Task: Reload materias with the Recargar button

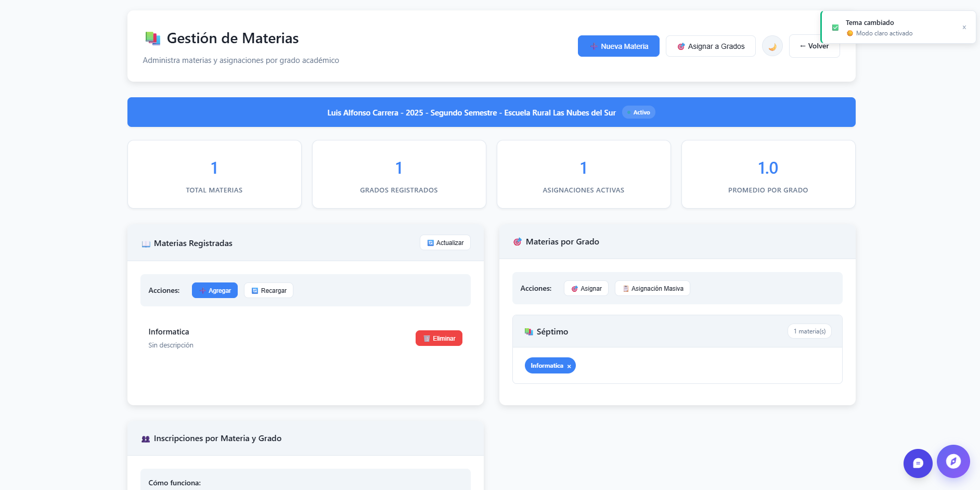Action: (x=268, y=290)
